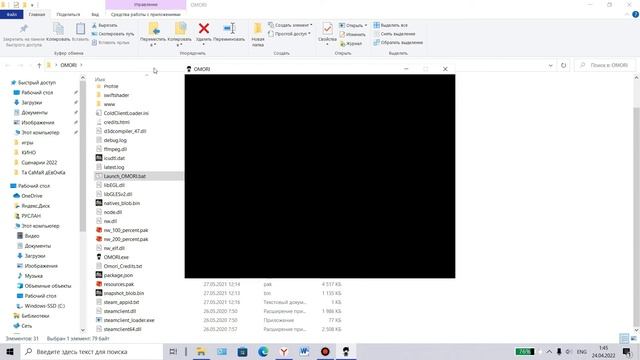Expand the Копировать в dropdown
This screenshot has width=640, height=360.
180,44
